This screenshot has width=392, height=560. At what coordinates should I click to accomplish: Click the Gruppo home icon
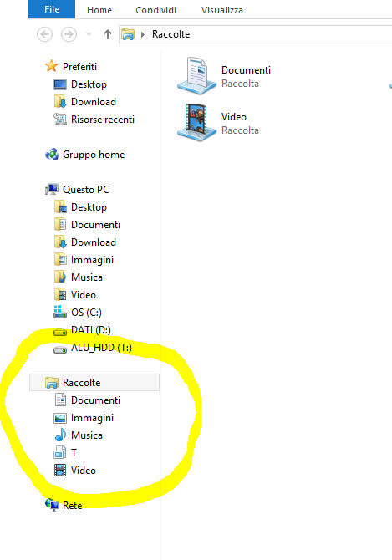pyautogui.click(x=52, y=155)
